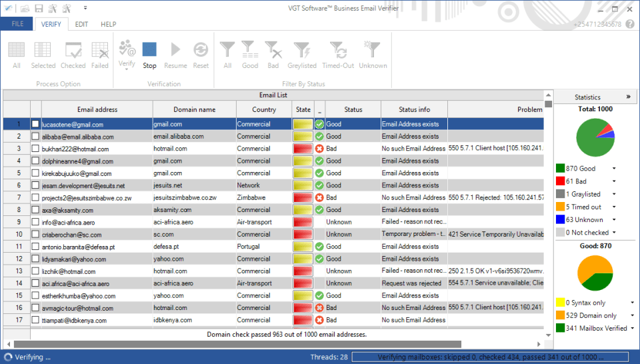
Task: Stop the verification process
Action: [x=149, y=49]
